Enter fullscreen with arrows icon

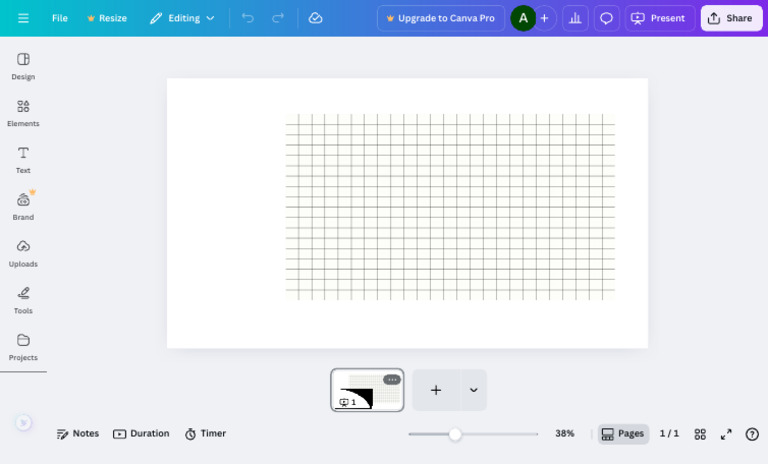coord(726,434)
